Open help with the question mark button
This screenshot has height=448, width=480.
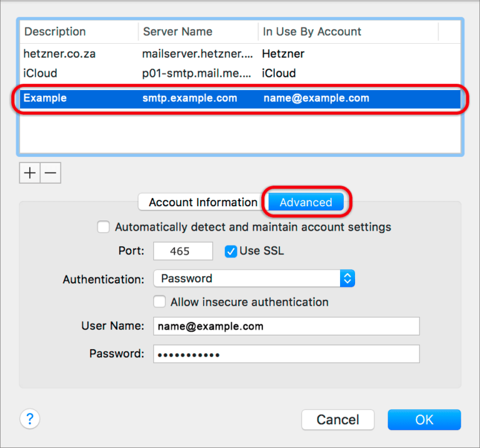pyautogui.click(x=30, y=419)
